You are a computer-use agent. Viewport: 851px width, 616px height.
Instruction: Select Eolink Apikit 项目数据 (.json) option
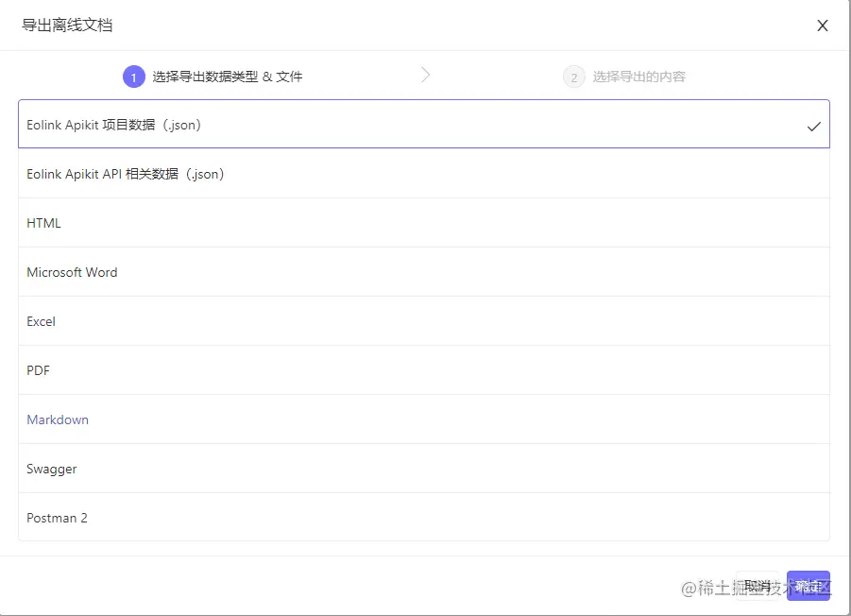(x=424, y=125)
